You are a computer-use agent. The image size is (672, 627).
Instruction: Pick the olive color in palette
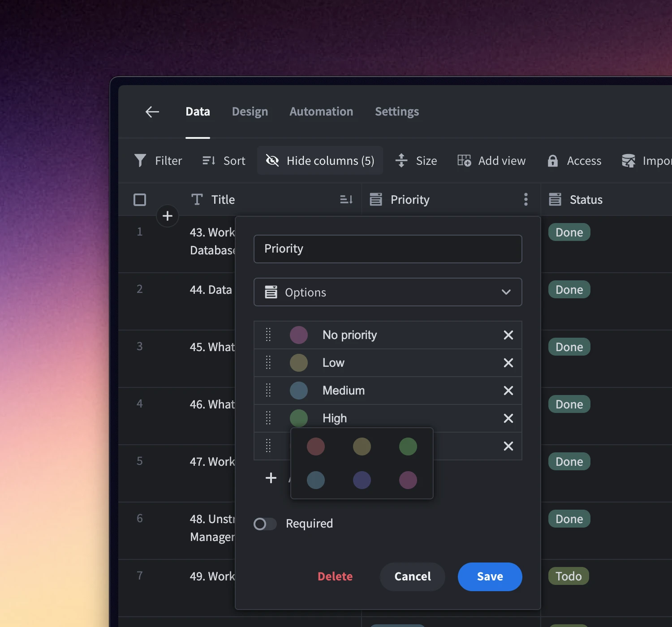362,447
